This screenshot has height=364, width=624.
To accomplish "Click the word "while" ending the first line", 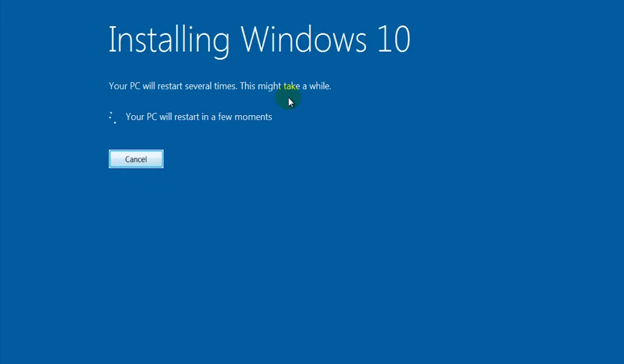I will point(320,86).
